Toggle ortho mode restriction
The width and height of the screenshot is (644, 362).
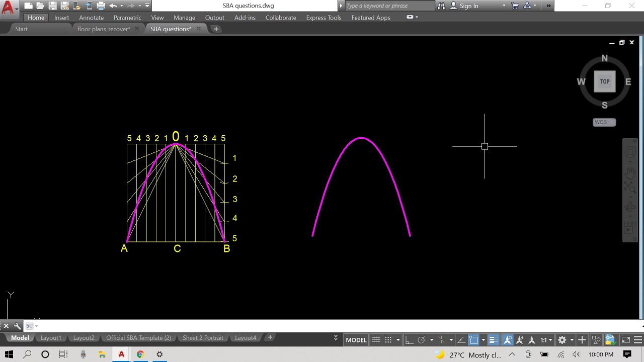(x=410, y=340)
